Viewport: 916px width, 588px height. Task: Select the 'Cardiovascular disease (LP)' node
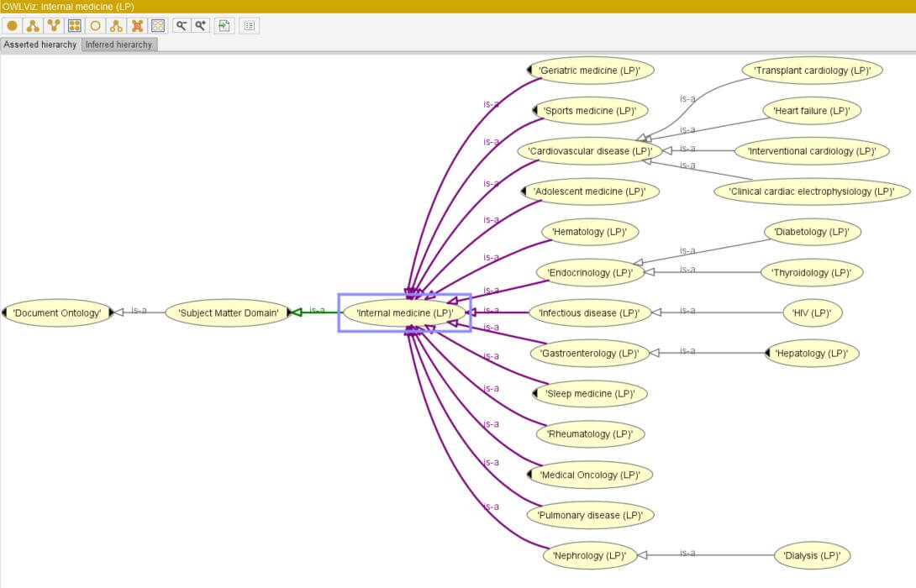[x=590, y=150]
